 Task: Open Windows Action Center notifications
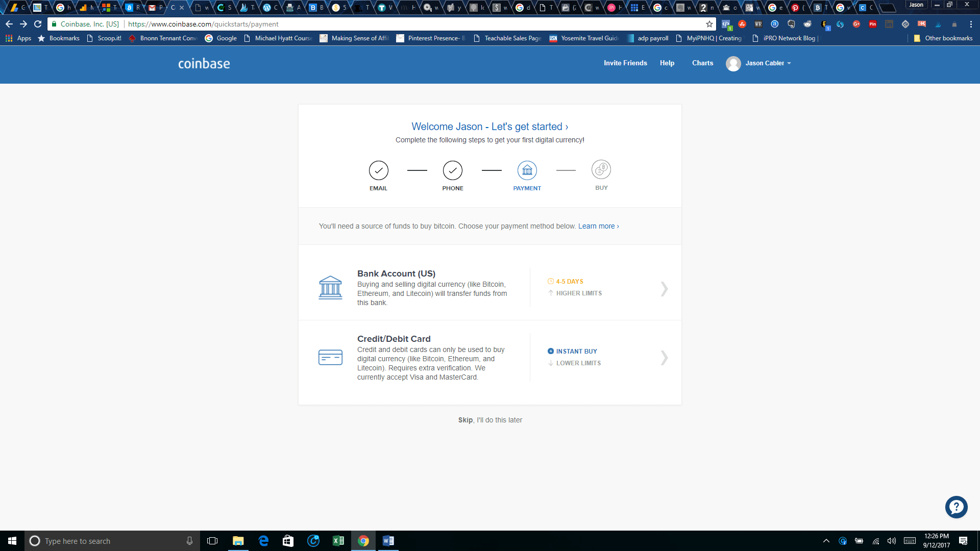coord(963,541)
